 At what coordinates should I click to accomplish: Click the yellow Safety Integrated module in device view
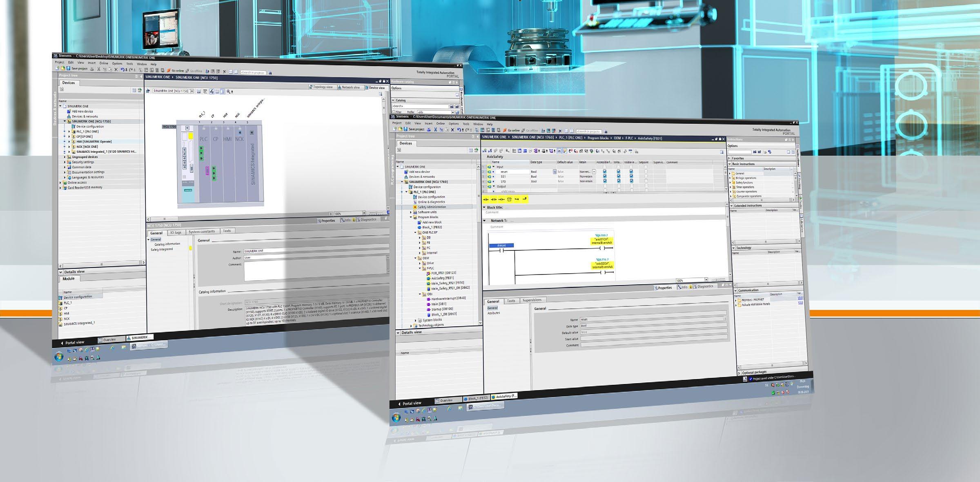click(x=191, y=135)
